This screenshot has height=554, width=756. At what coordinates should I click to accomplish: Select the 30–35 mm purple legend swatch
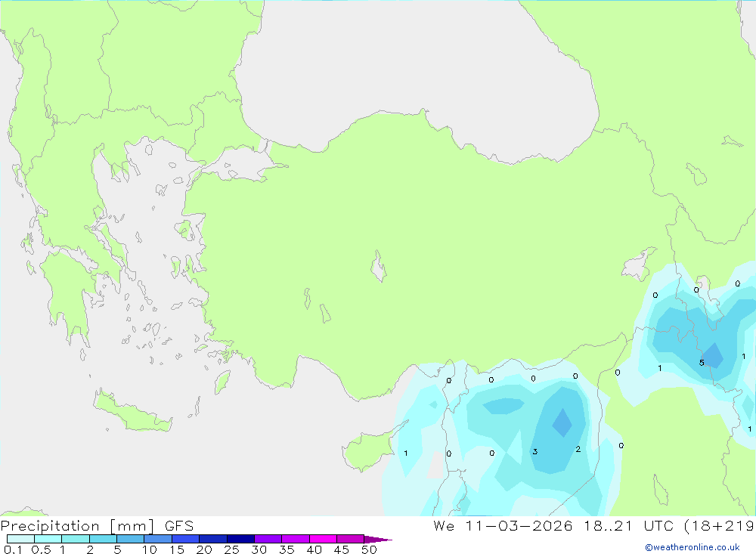click(x=268, y=539)
